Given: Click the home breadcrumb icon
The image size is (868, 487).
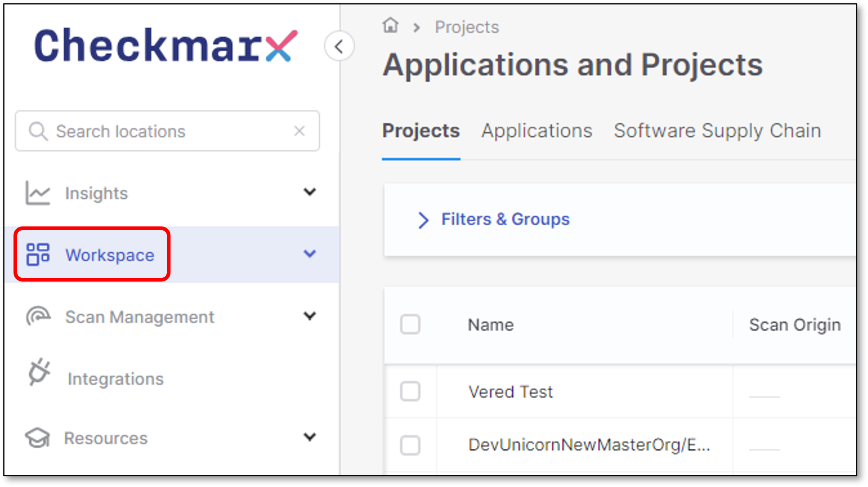Looking at the screenshot, I should click(x=391, y=26).
